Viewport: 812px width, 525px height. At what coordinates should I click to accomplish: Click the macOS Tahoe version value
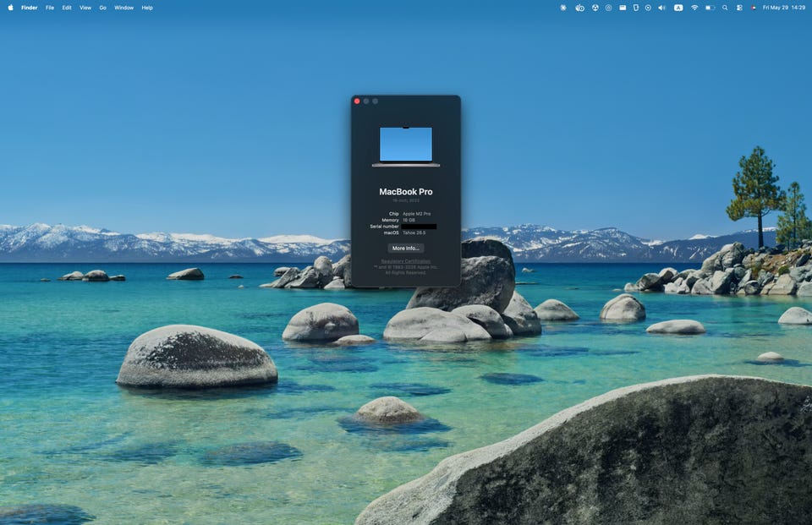[x=414, y=233]
